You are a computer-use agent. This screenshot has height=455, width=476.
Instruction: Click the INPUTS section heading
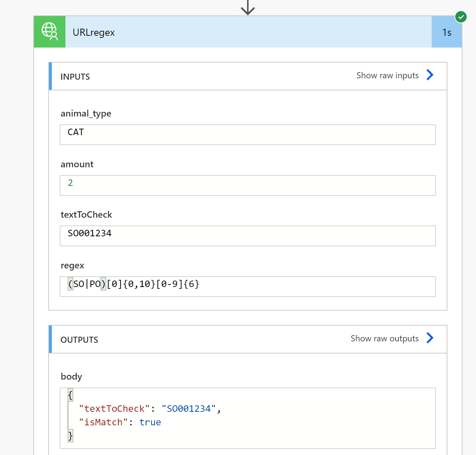(x=75, y=77)
